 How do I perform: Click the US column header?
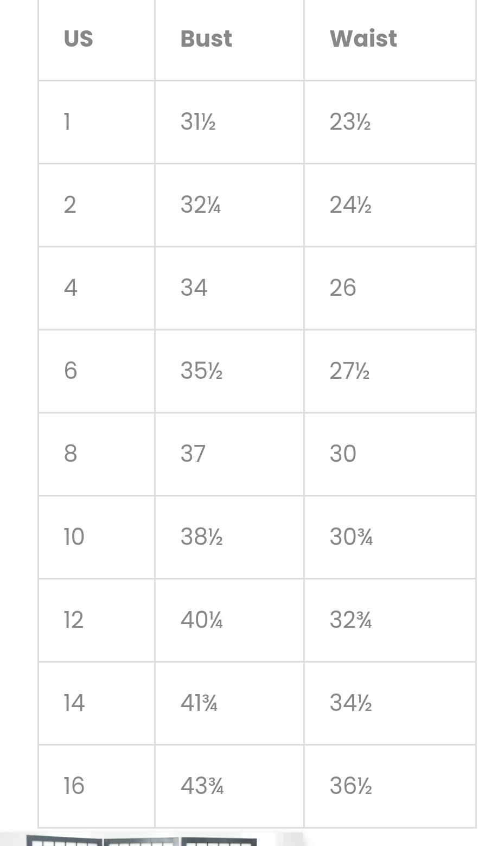click(79, 39)
